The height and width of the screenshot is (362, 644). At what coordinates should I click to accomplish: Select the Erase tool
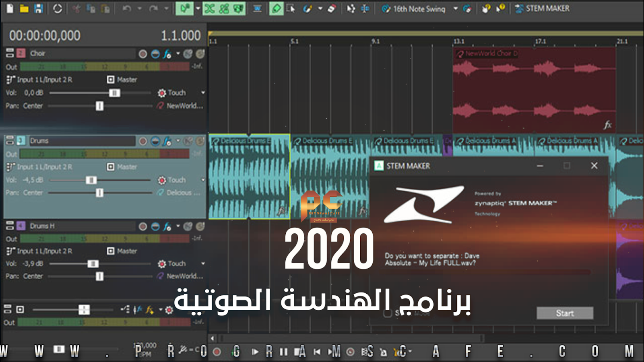332,8
